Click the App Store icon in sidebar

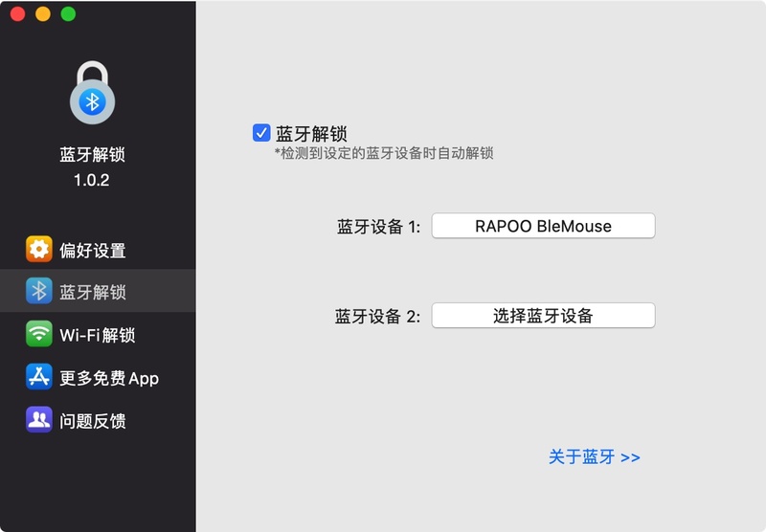(x=39, y=377)
